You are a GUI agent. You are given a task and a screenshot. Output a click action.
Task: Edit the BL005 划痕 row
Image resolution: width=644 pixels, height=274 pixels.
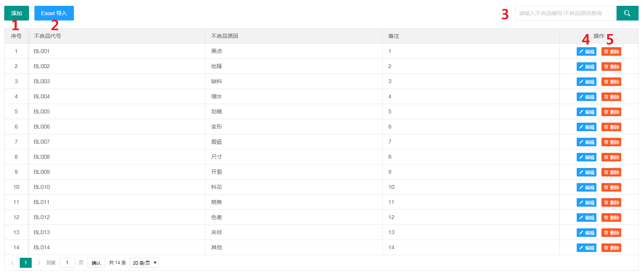586,112
